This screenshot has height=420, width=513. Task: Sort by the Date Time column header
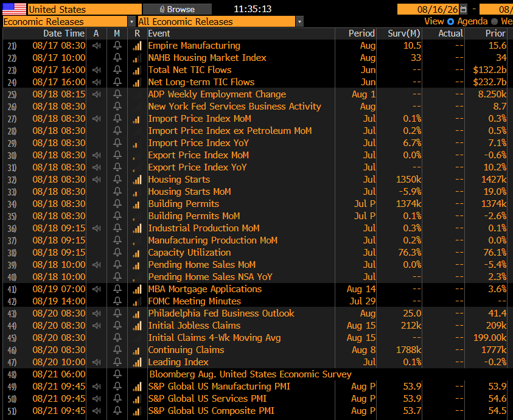point(64,33)
